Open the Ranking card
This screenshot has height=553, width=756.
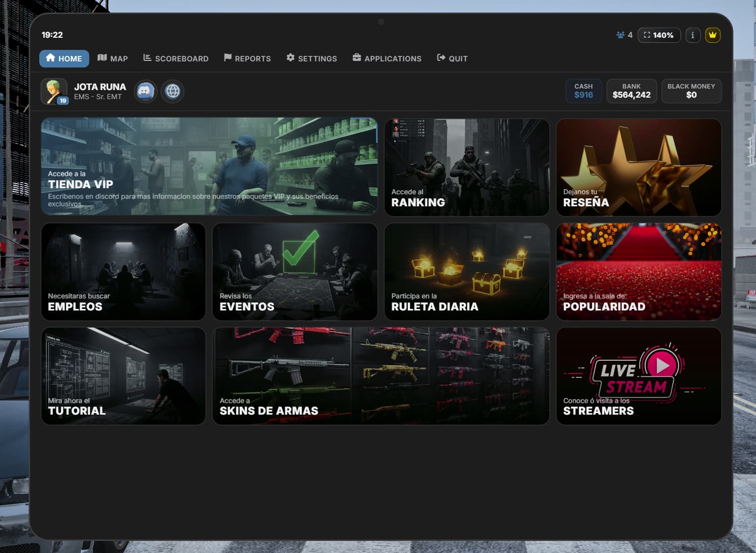coord(467,167)
